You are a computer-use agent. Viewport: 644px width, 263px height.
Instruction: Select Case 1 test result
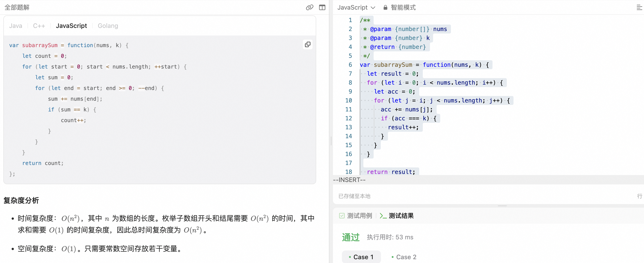361,257
